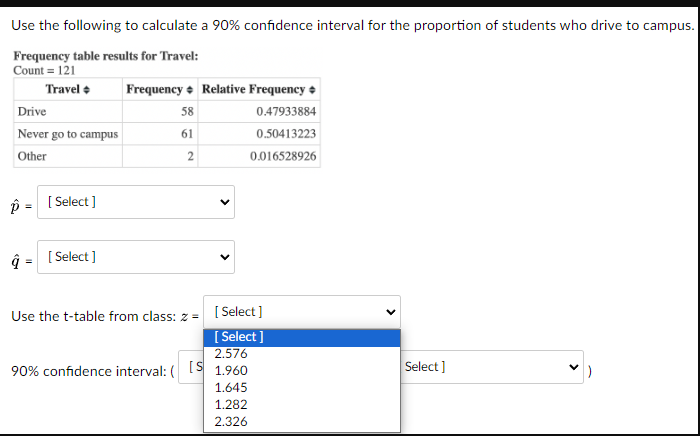700x436 pixels.
Task: Click relative frequency value 0.016528926
Action: point(283,157)
